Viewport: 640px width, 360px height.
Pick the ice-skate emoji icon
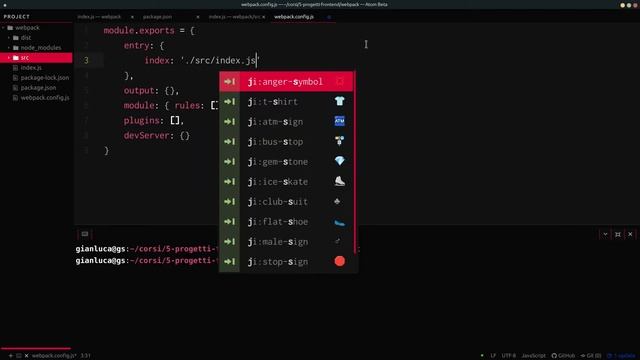click(x=339, y=181)
